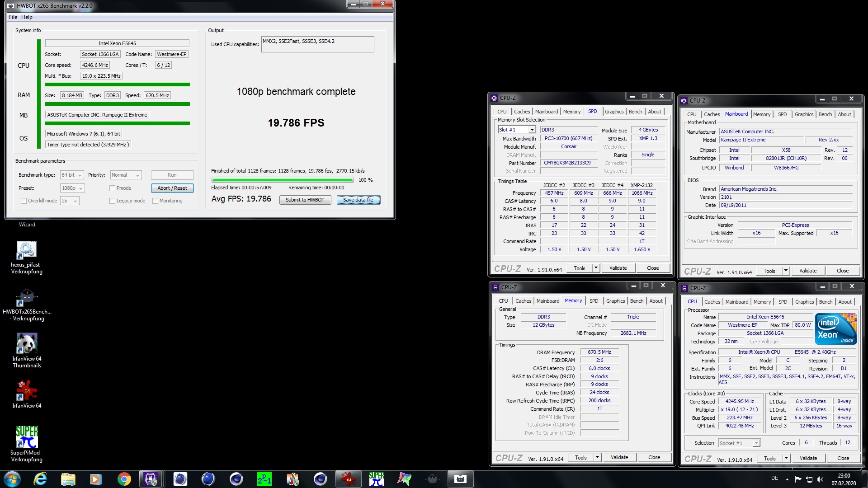Launch Google Chrome from the taskbar
The height and width of the screenshot is (488, 868).
click(x=124, y=479)
